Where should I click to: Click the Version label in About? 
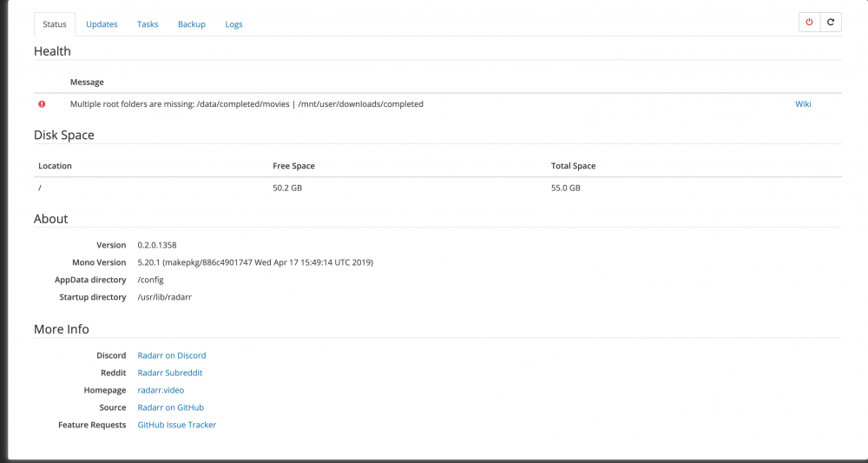click(x=111, y=245)
